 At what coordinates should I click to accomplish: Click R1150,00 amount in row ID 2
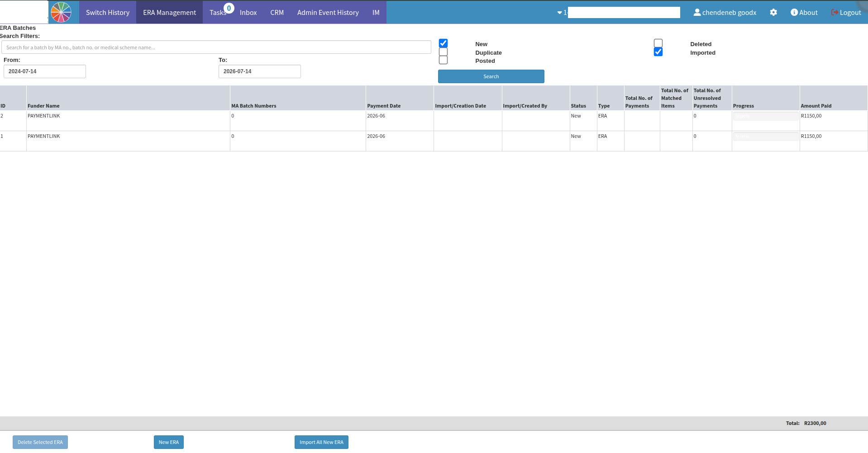click(811, 116)
